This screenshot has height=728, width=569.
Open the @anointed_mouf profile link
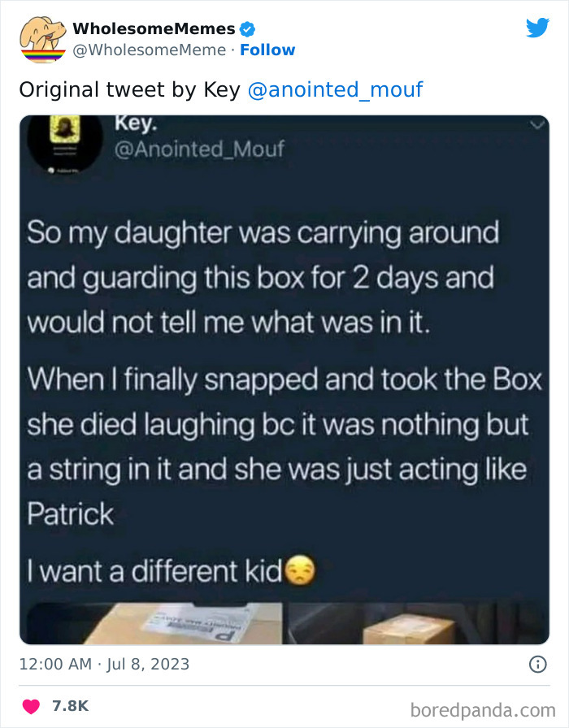337,89
